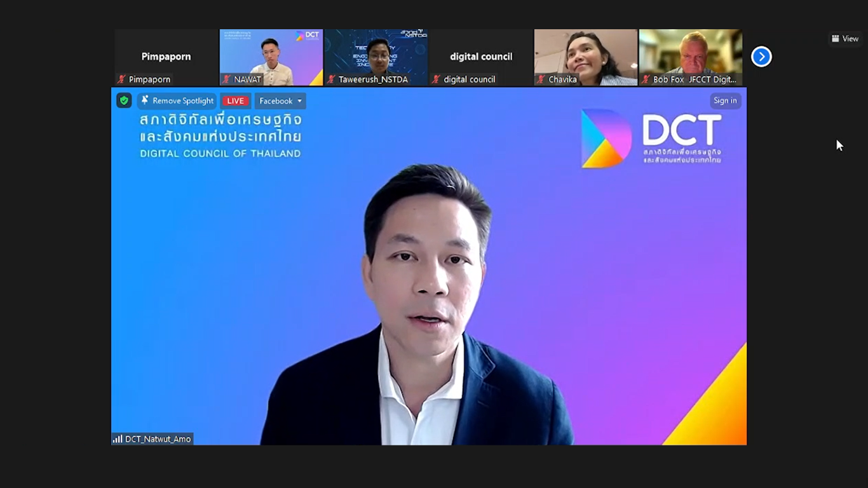The height and width of the screenshot is (488, 868).
Task: Open the Facebook live stream dropdown
Action: [280, 101]
